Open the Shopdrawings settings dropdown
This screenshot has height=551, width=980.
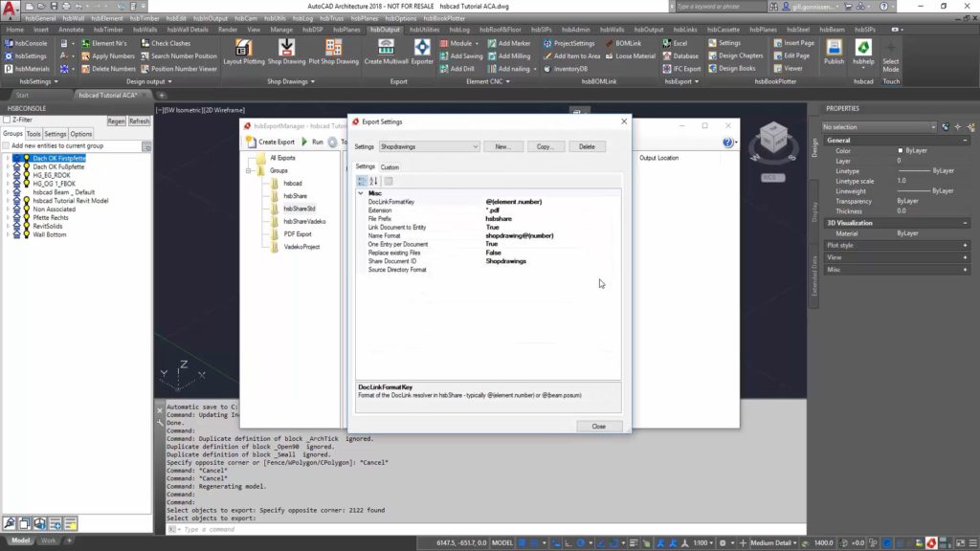(429, 146)
